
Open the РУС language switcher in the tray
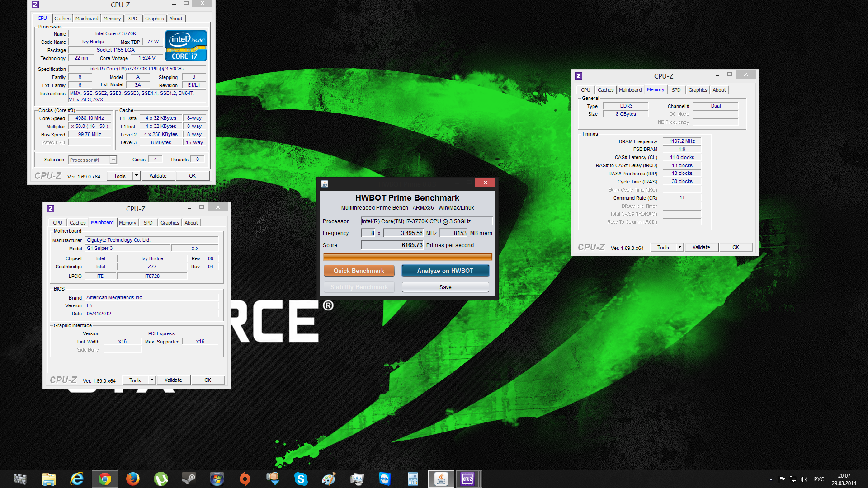coord(819,479)
